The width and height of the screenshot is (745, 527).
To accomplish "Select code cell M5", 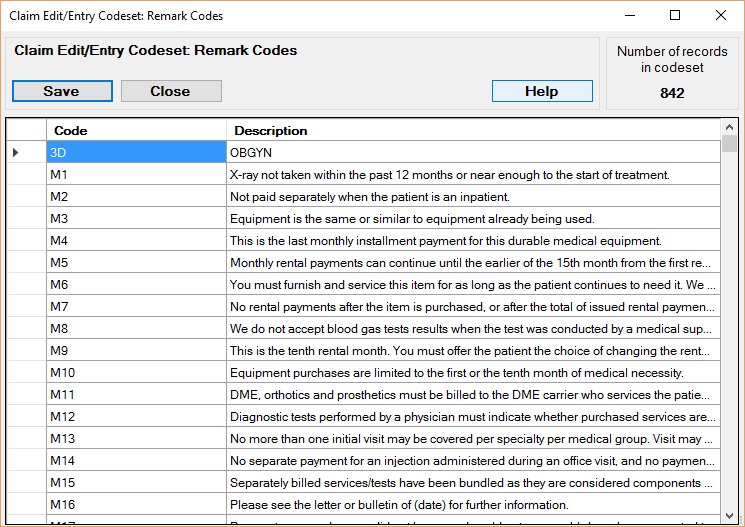I will point(136,263).
